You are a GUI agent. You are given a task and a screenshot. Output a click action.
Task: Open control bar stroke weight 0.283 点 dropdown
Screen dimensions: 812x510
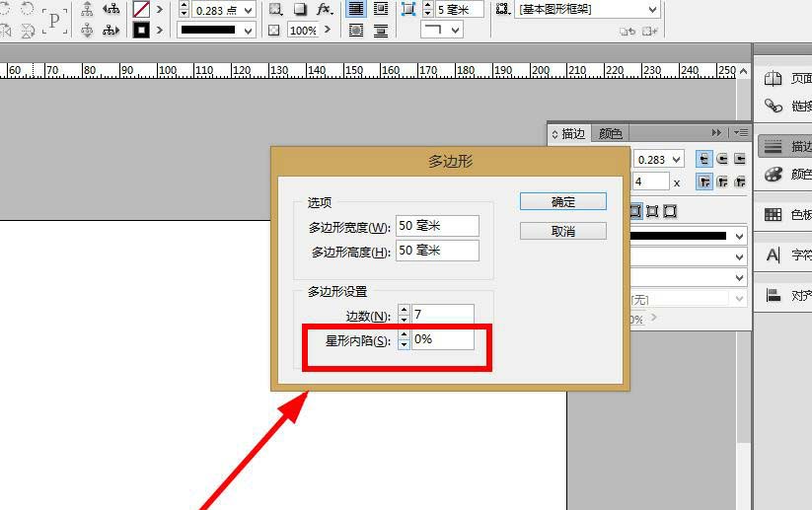tap(249, 10)
